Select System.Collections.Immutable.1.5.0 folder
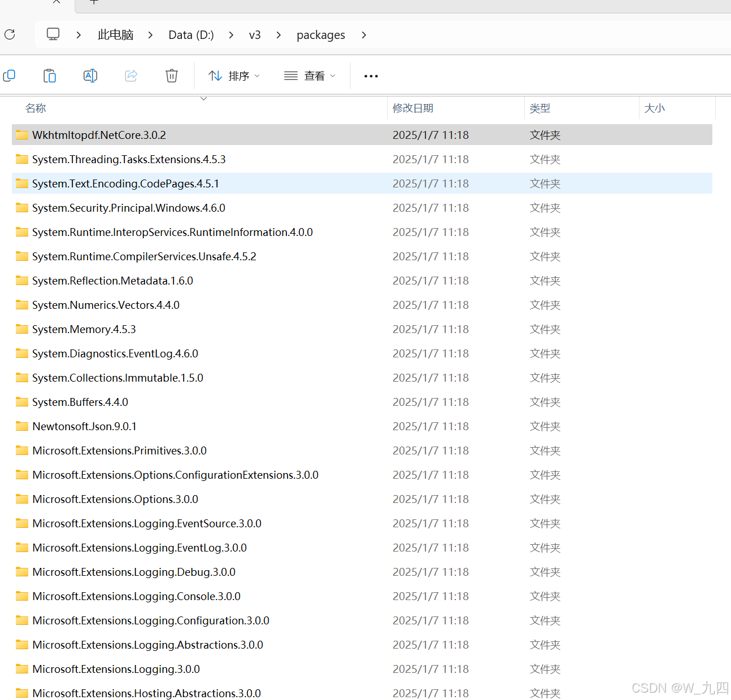 pyautogui.click(x=362, y=378)
